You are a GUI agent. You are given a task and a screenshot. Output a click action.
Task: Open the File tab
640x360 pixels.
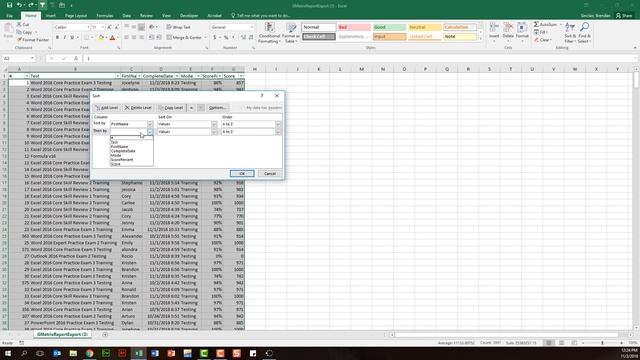click(9, 16)
